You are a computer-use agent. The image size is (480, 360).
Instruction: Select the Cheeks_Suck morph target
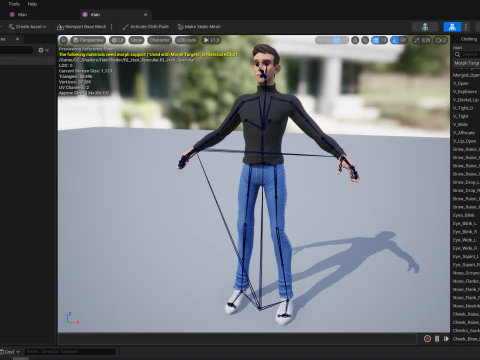(x=466, y=331)
